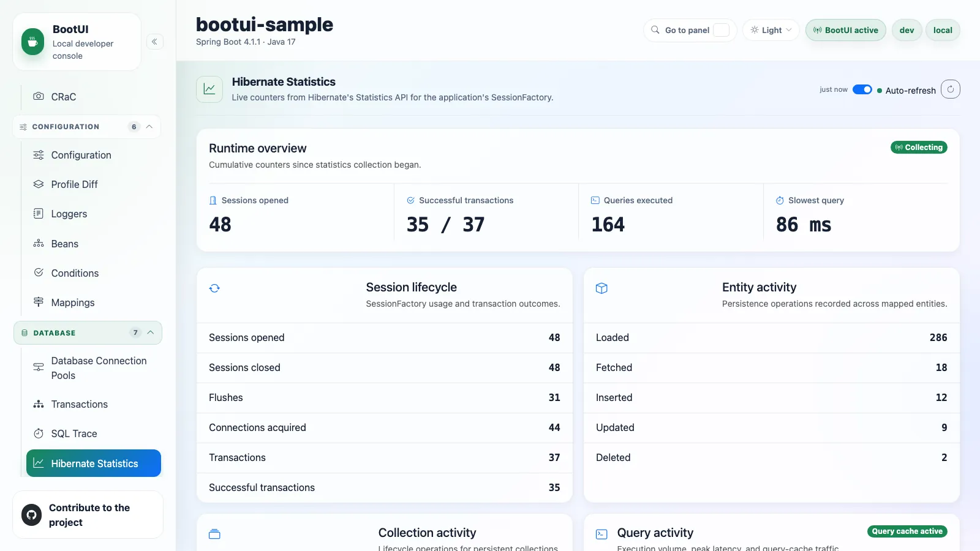Open Contribute to the project link

coord(88,515)
